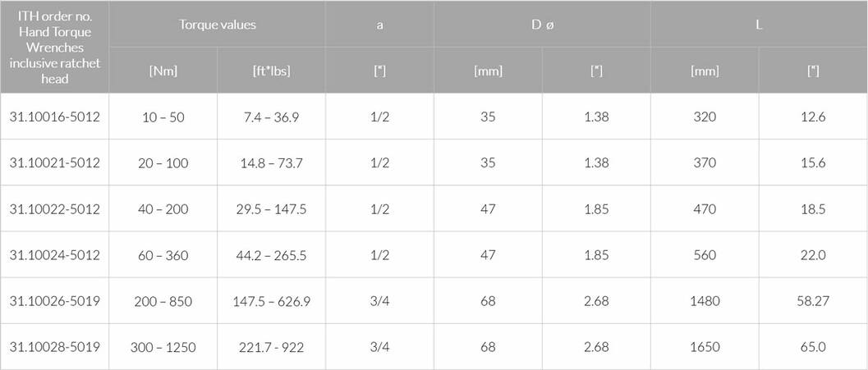Select order number 31.10024-5012 cell

click(54, 255)
